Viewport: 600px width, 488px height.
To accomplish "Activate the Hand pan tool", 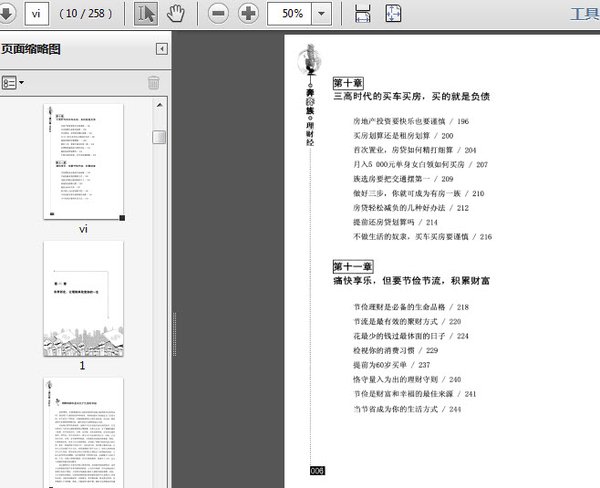I will click(176, 15).
